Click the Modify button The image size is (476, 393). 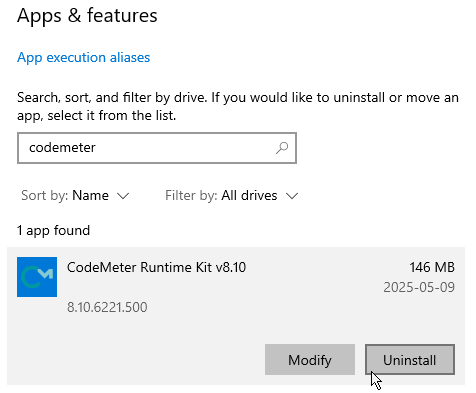310,360
